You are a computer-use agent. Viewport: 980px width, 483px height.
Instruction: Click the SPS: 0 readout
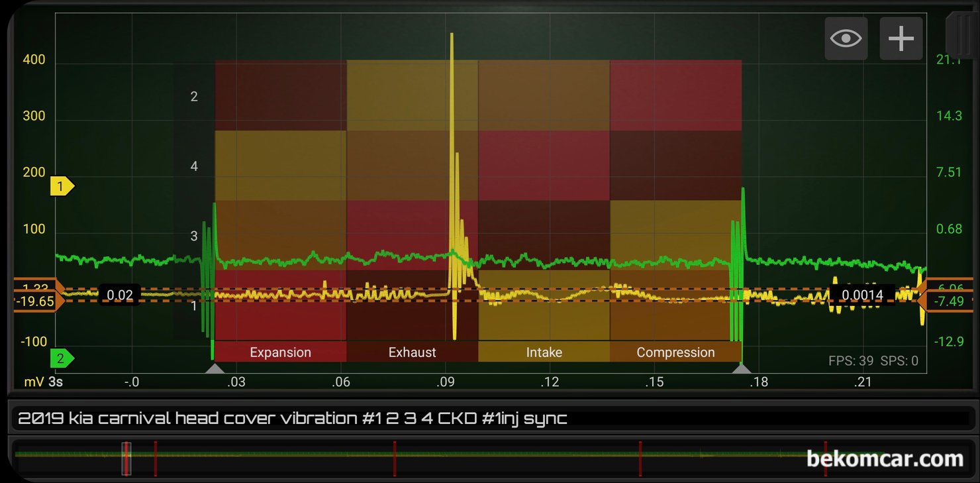point(899,361)
